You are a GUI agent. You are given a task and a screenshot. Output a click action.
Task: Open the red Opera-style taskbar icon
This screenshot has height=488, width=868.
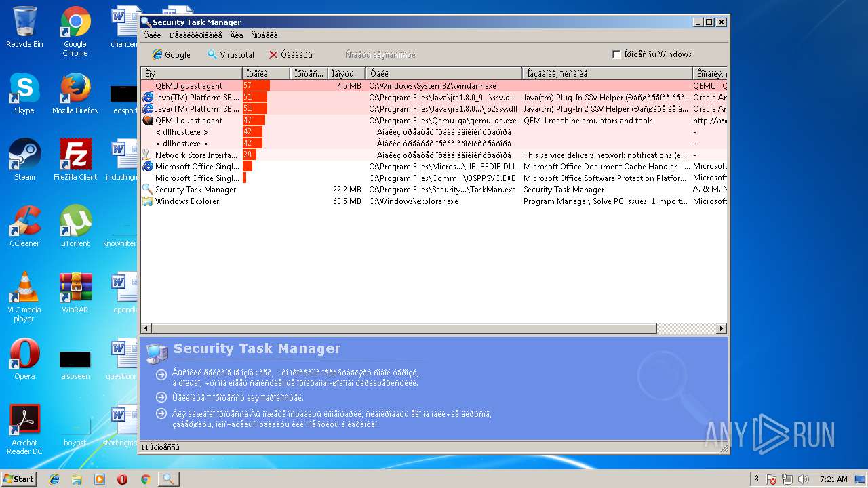point(123,479)
